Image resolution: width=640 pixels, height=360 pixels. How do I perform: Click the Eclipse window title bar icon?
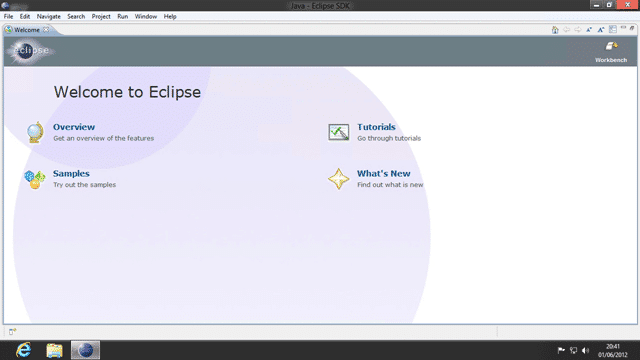pyautogui.click(x=5, y=5)
